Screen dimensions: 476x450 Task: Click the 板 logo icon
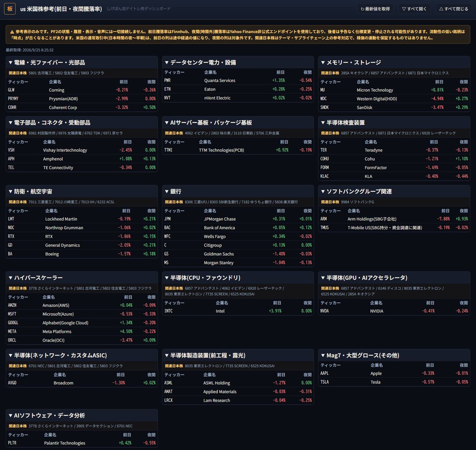[x=10, y=9]
